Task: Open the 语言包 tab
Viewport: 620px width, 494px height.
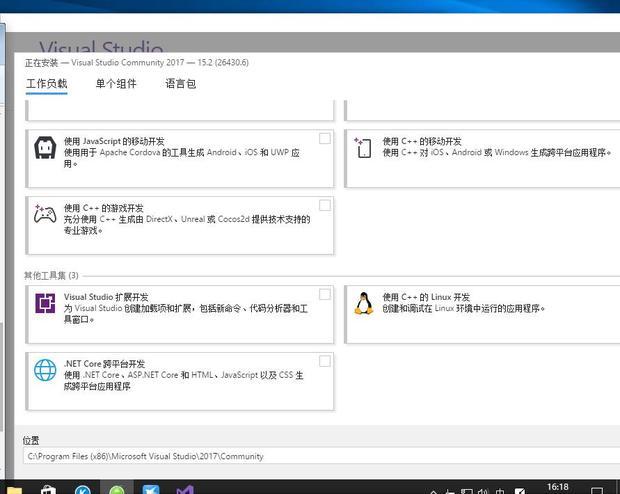Action: coord(181,84)
